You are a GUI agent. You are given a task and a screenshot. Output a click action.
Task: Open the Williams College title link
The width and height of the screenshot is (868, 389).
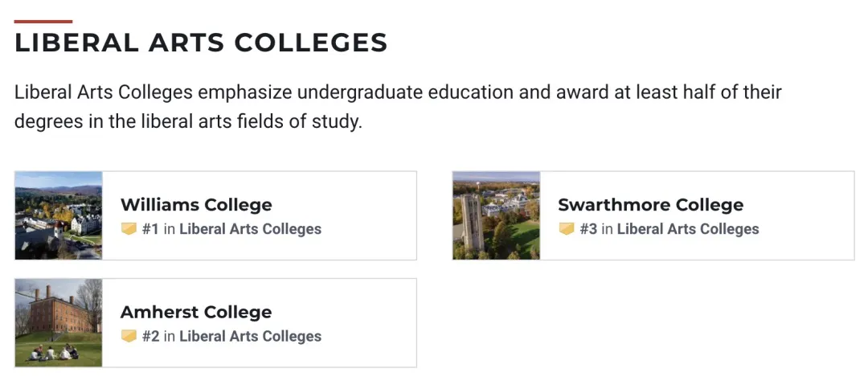point(196,205)
